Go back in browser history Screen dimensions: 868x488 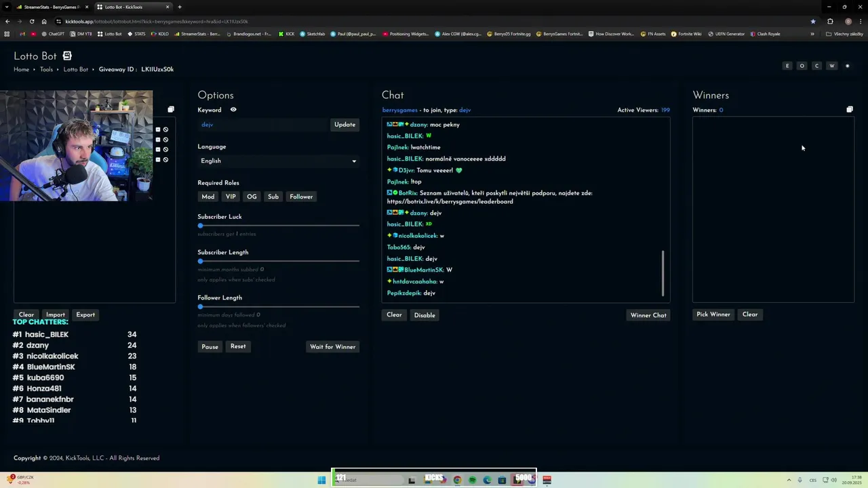[7, 21]
